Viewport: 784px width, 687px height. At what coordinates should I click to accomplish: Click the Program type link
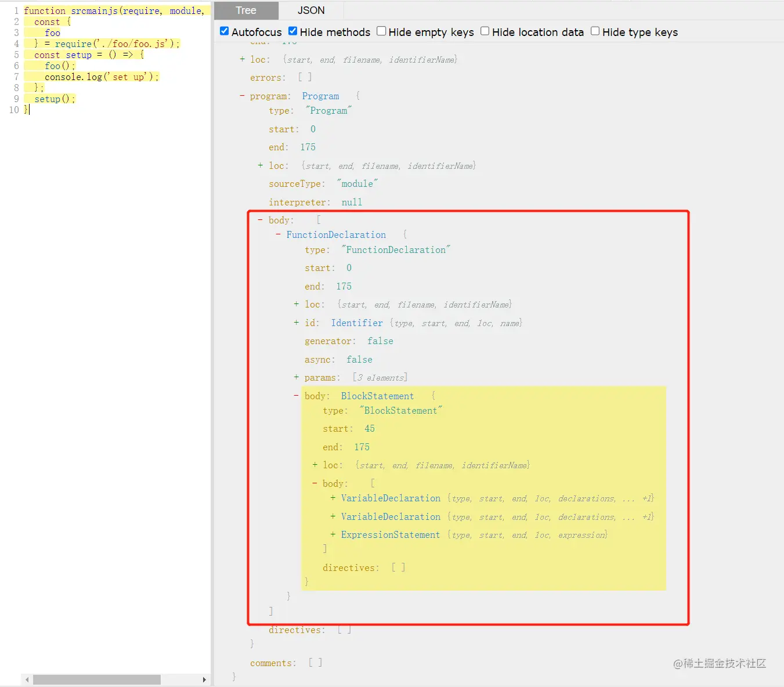tap(320, 96)
